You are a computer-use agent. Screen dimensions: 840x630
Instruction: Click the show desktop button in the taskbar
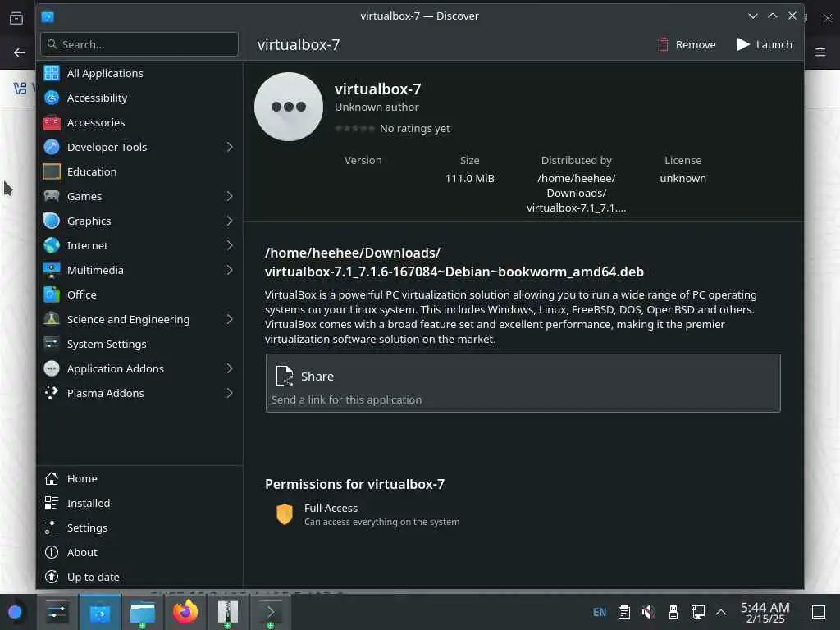819,612
